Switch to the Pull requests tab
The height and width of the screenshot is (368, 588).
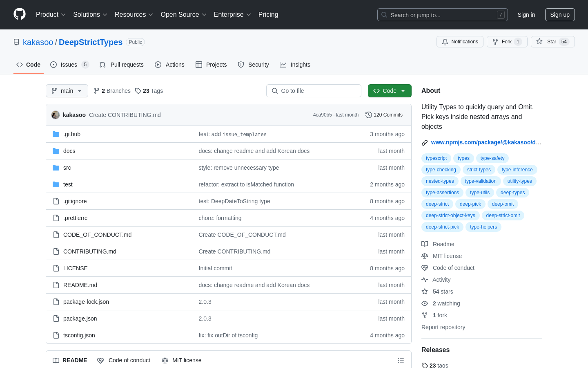tap(121, 65)
